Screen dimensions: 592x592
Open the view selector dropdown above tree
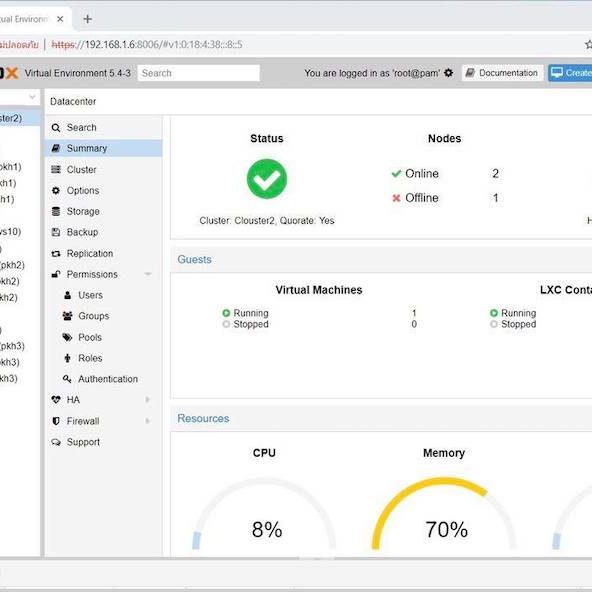(x=32, y=97)
